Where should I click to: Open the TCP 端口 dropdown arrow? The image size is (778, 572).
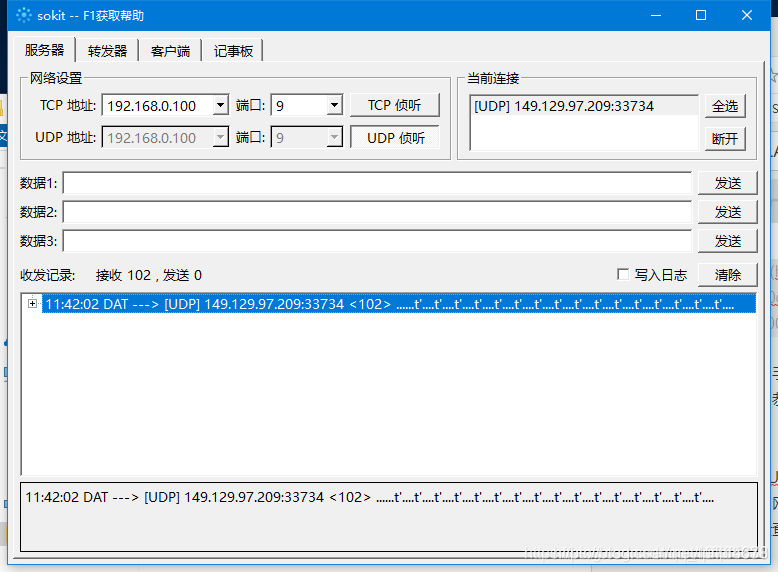(334, 105)
